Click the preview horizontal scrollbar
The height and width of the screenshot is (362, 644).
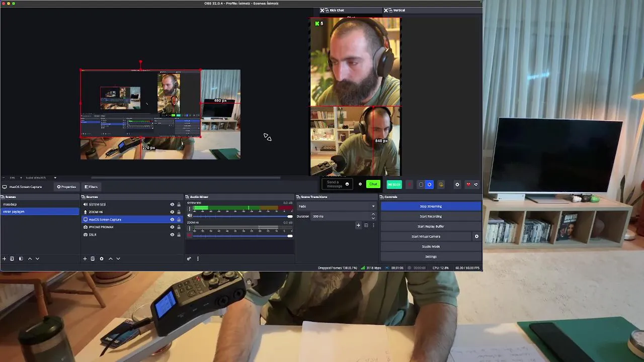pos(186,177)
